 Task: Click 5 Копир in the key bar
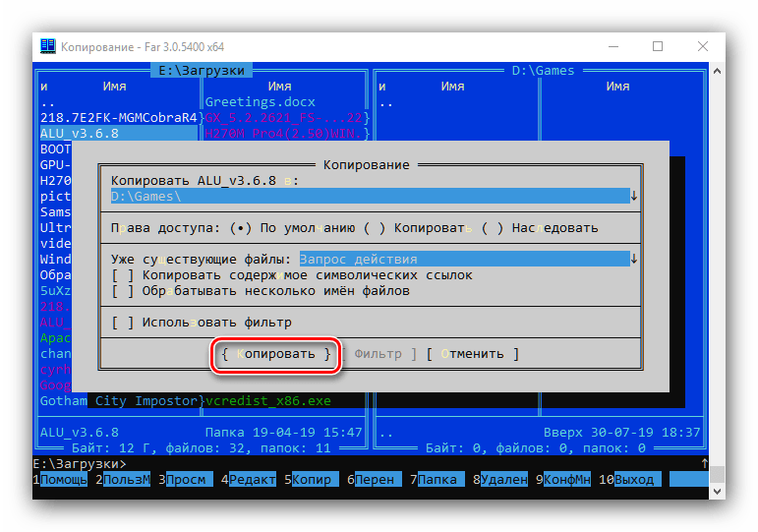coord(312,479)
